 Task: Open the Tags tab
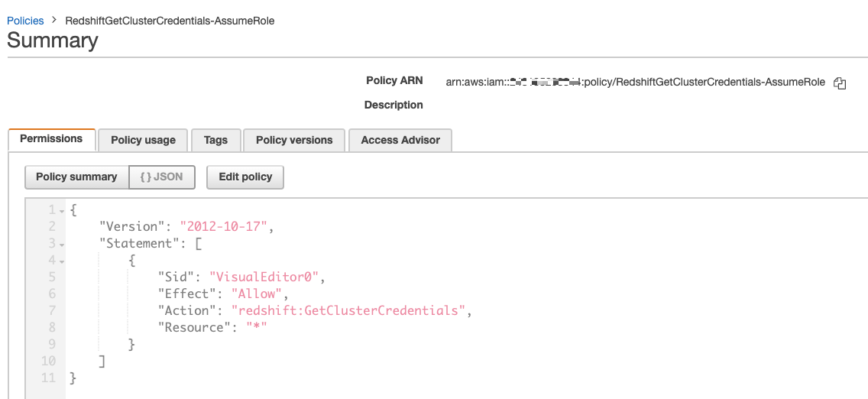click(215, 140)
